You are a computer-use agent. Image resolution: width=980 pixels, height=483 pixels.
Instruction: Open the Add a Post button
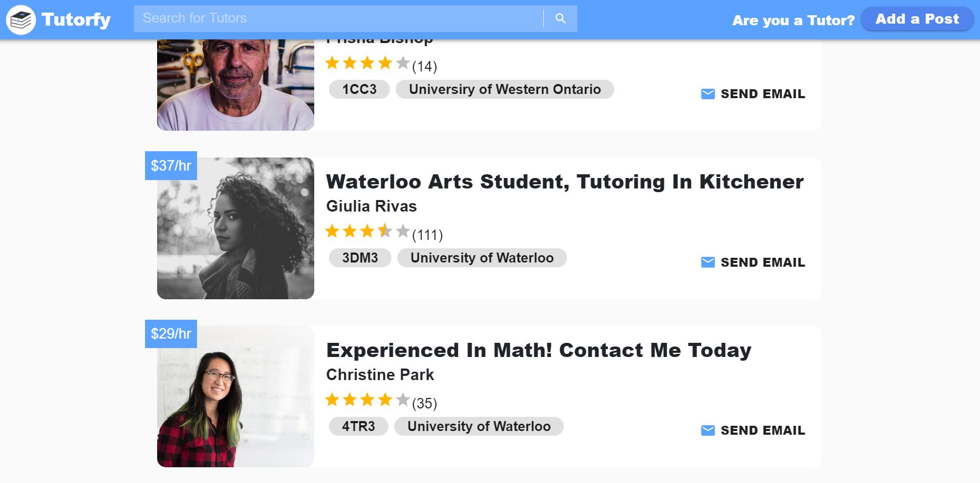[x=917, y=19]
